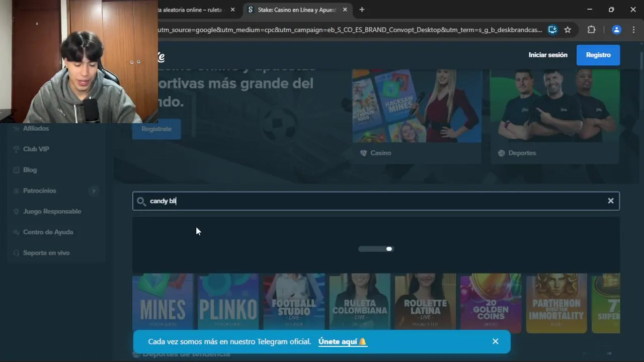Click the Registrate button in hero banner
The image size is (644, 362).
[156, 129]
